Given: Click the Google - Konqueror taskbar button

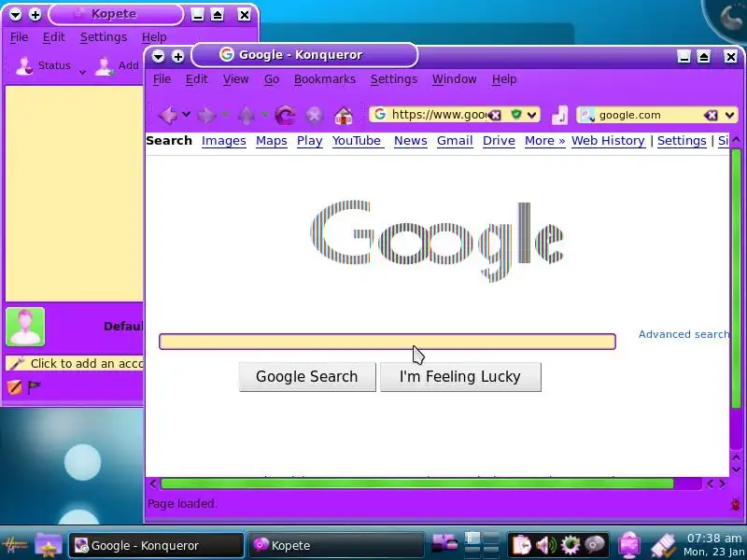Looking at the screenshot, I should click(x=156, y=545).
